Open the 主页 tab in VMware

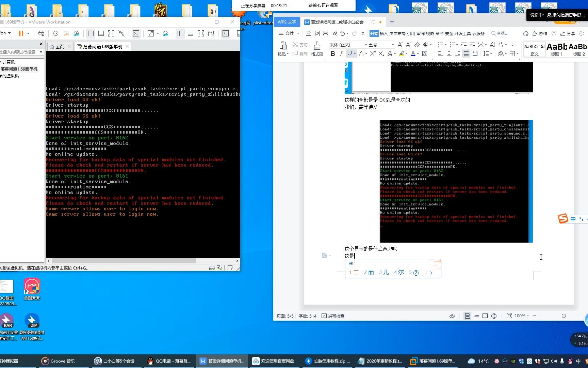(60, 47)
